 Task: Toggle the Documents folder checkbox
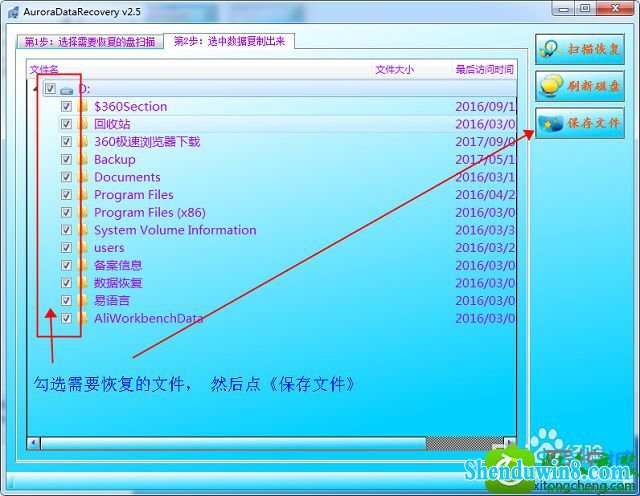[x=66, y=177]
